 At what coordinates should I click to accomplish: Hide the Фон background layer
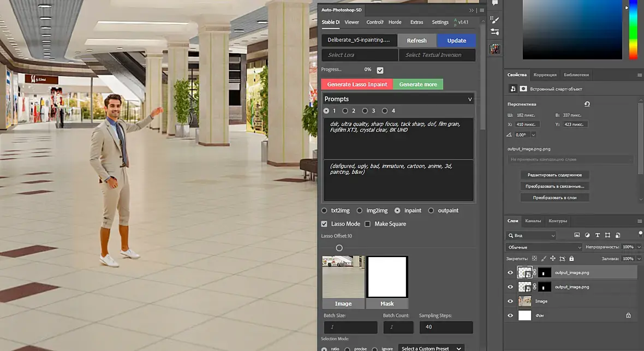pos(510,316)
